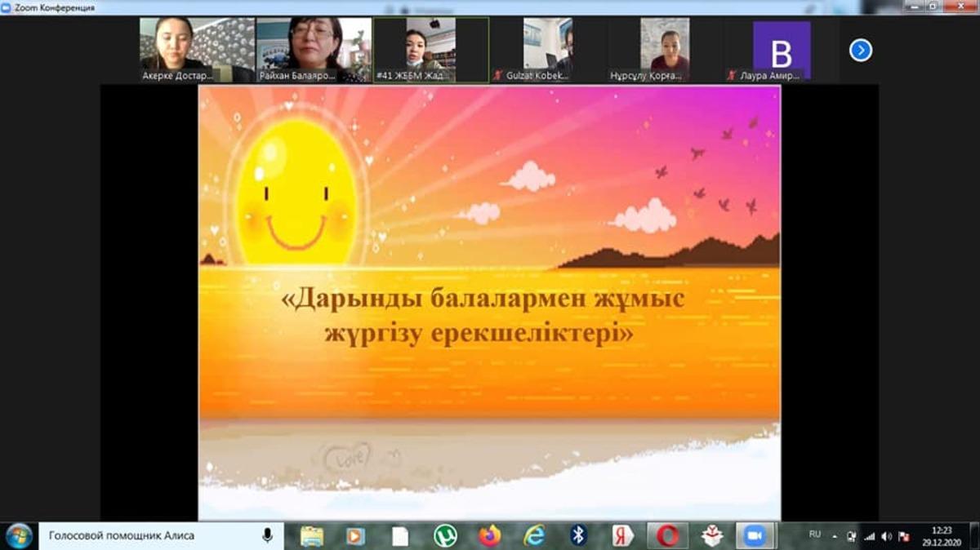The width and height of the screenshot is (980, 550).
Task: Open Opera browser from the taskbar
Action: (668, 536)
